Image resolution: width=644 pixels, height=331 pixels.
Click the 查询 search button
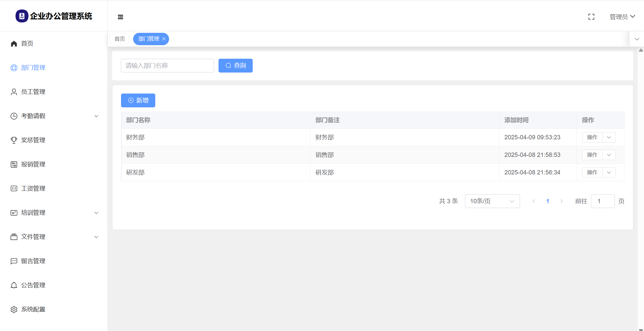tap(235, 66)
